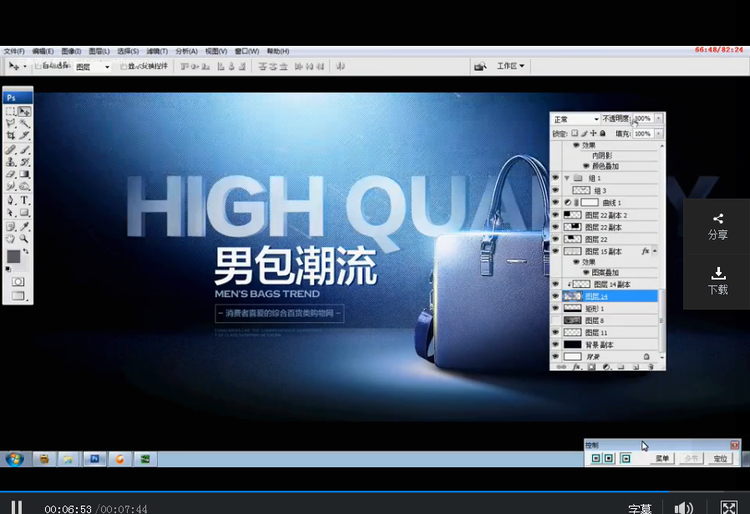Open 编辑(E) menu
Image resolution: width=750 pixels, height=514 pixels.
click(x=43, y=51)
